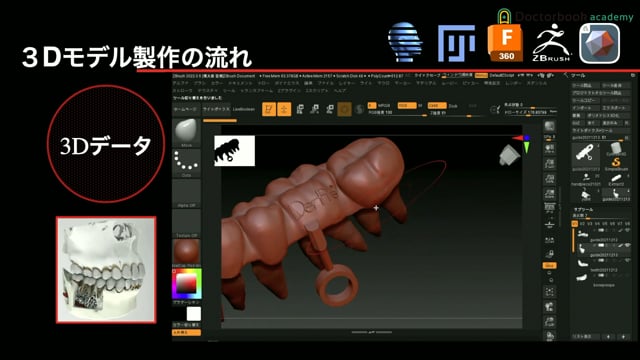Select the V1 subtool visibility set

(575, 224)
